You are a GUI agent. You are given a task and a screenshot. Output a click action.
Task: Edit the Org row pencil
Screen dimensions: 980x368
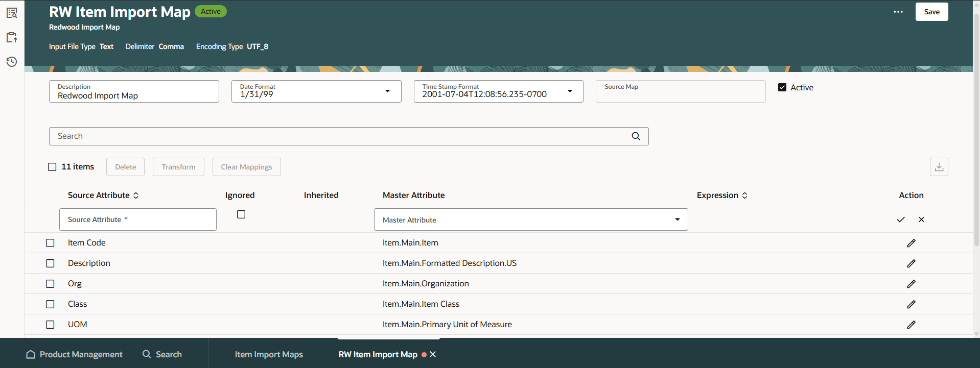coord(911,284)
